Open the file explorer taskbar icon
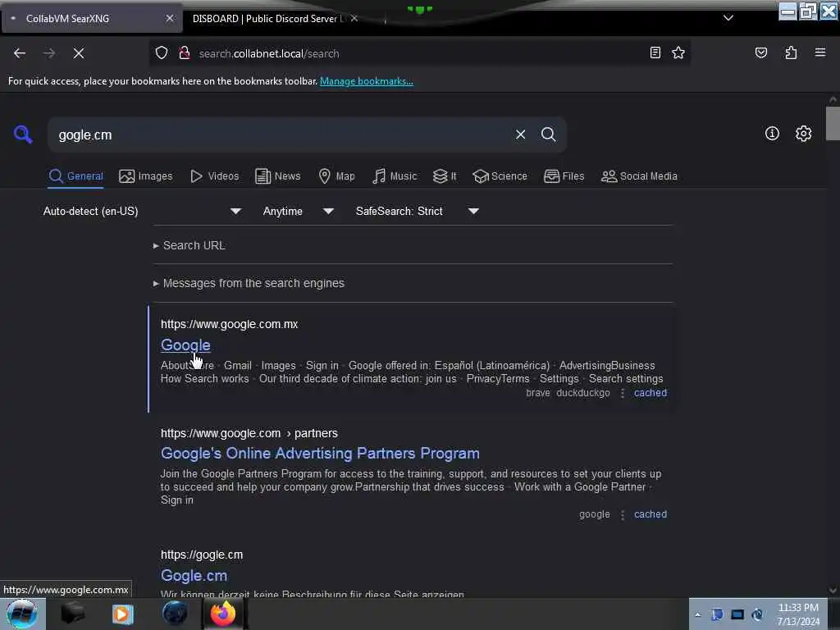The width and height of the screenshot is (840, 630). click(73, 614)
